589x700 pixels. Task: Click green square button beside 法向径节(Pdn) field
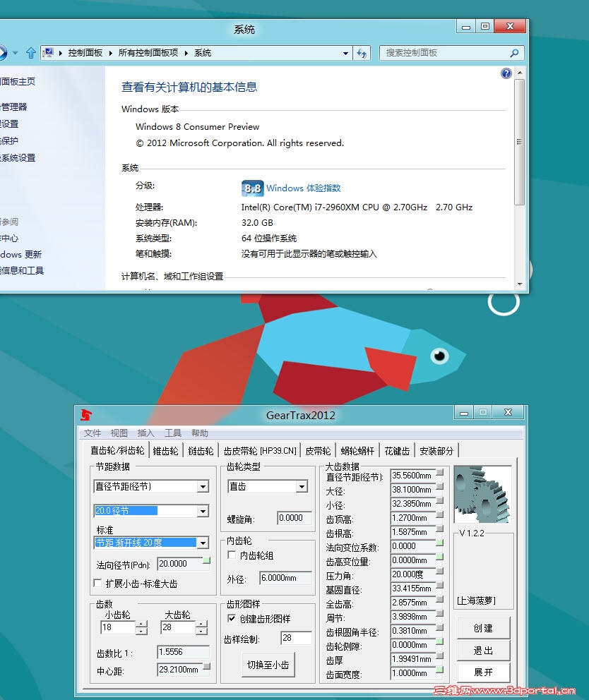tap(206, 560)
